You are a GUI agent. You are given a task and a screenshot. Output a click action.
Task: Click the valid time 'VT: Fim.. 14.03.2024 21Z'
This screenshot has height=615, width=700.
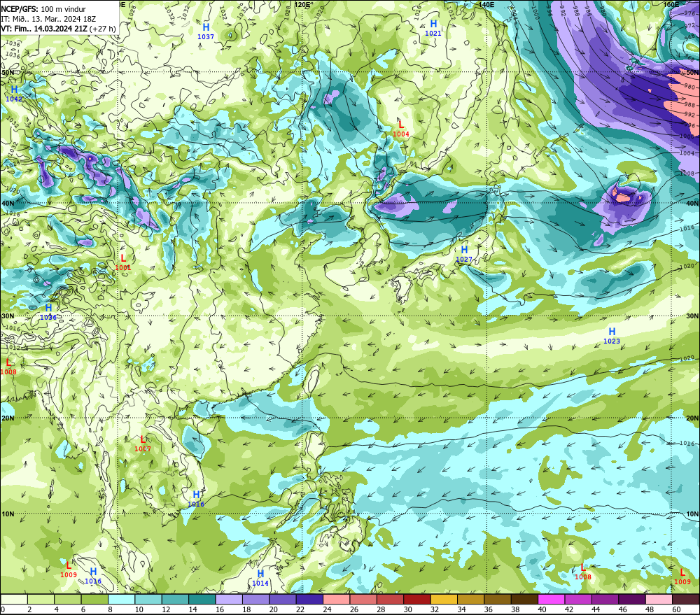click(44, 29)
